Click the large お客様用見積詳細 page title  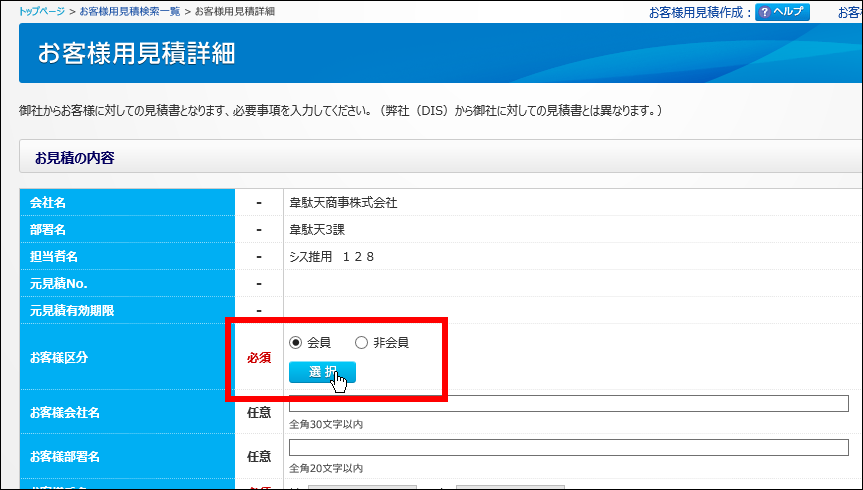coord(136,53)
